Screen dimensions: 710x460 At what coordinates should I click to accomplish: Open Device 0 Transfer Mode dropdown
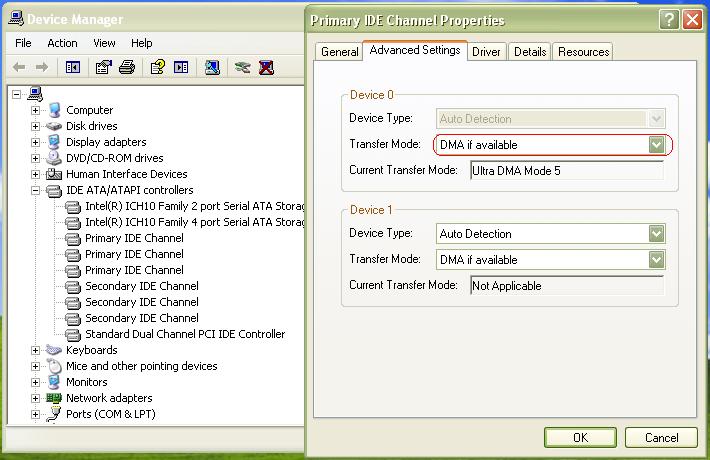point(656,145)
